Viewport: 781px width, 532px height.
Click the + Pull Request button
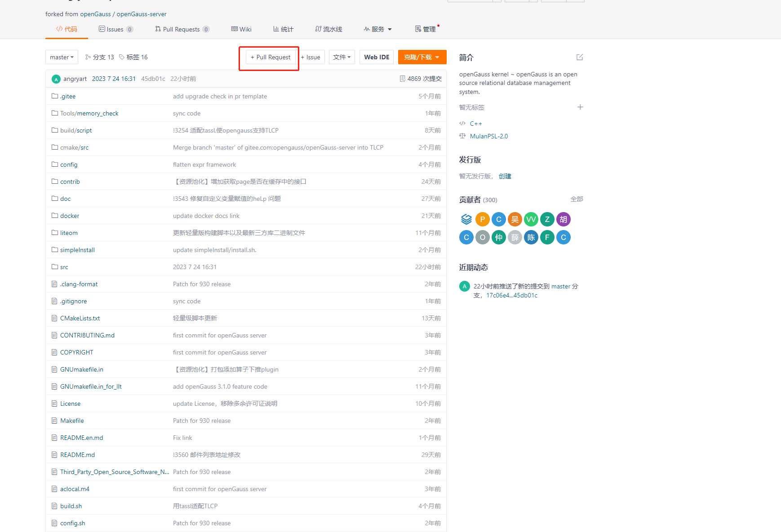click(x=271, y=57)
